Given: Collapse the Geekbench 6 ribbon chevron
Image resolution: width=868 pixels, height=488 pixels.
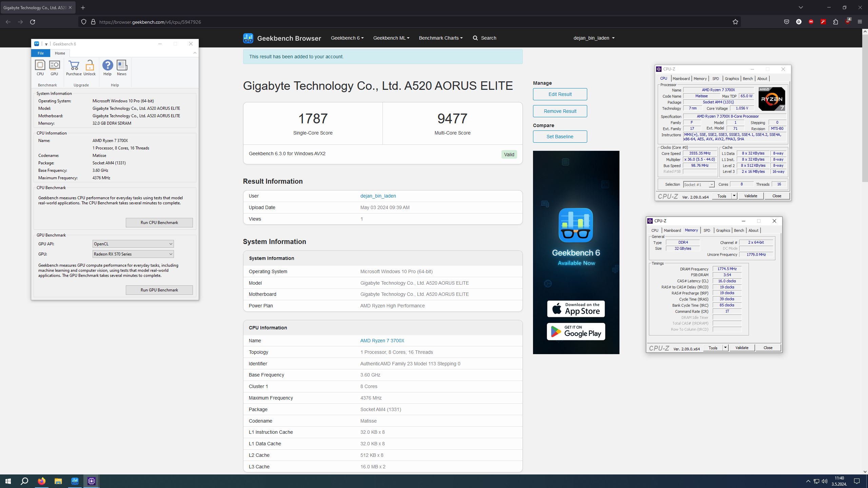Looking at the screenshot, I should pos(195,53).
